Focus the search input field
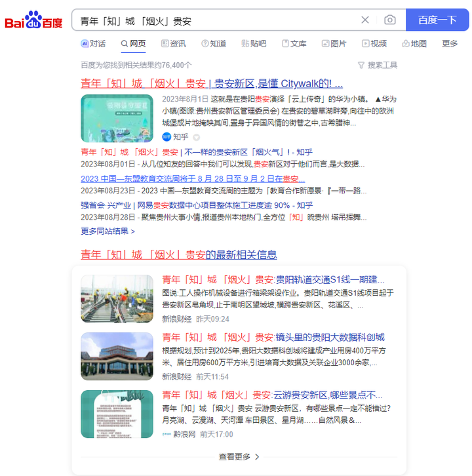The image size is (472, 476). pos(217,21)
